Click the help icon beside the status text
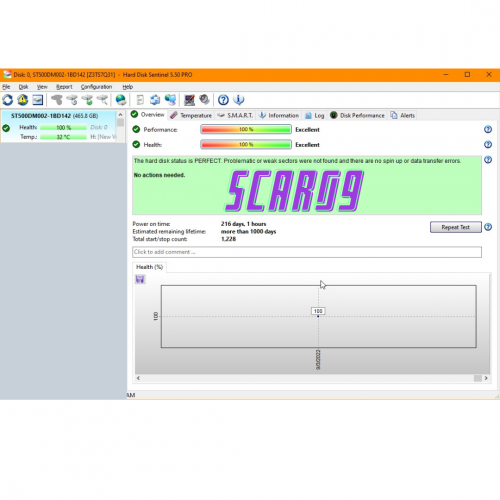The width and height of the screenshot is (500, 500). coord(488,160)
